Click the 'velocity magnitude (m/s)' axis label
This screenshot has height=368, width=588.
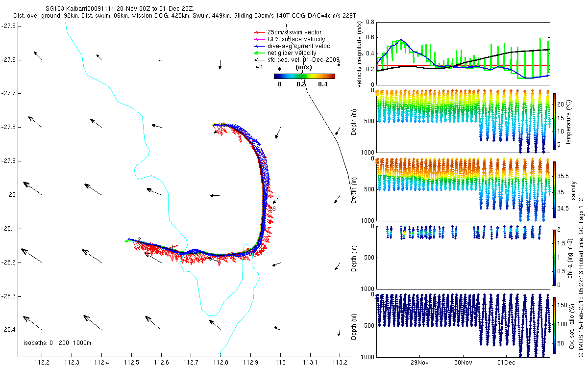pyautogui.click(x=360, y=54)
